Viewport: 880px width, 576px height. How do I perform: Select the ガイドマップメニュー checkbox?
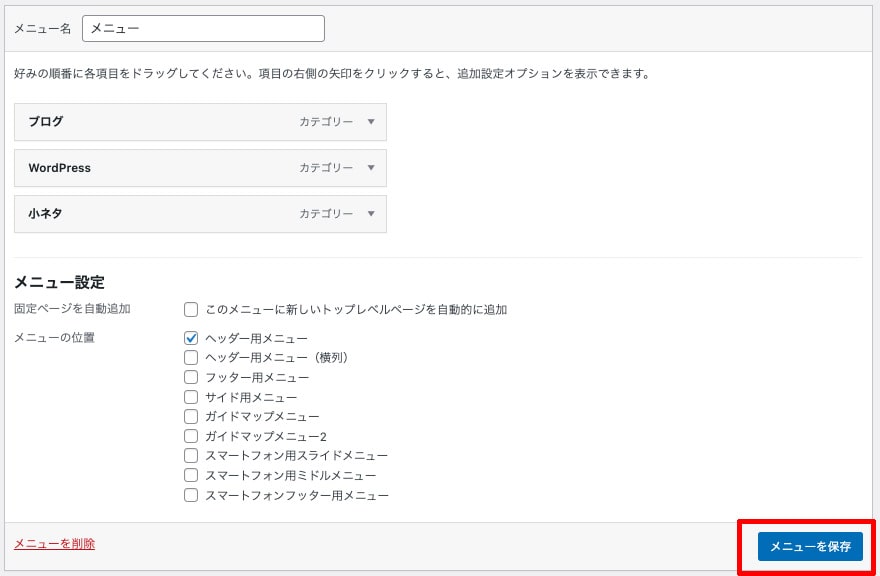[191, 416]
